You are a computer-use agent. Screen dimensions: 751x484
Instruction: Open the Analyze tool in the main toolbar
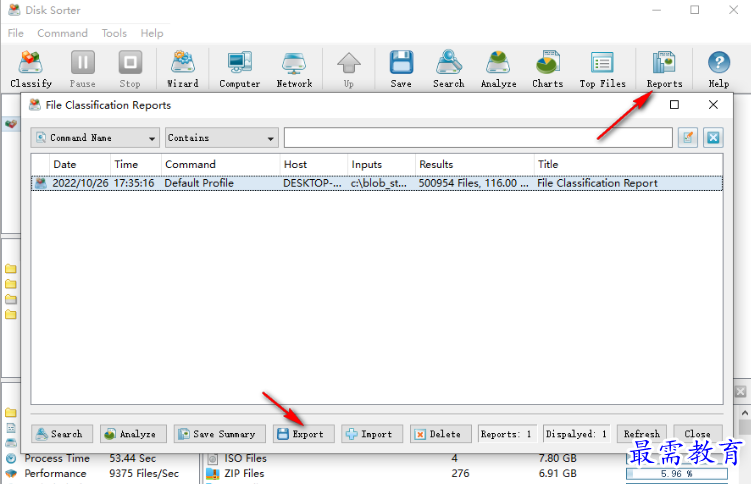pyautogui.click(x=498, y=68)
